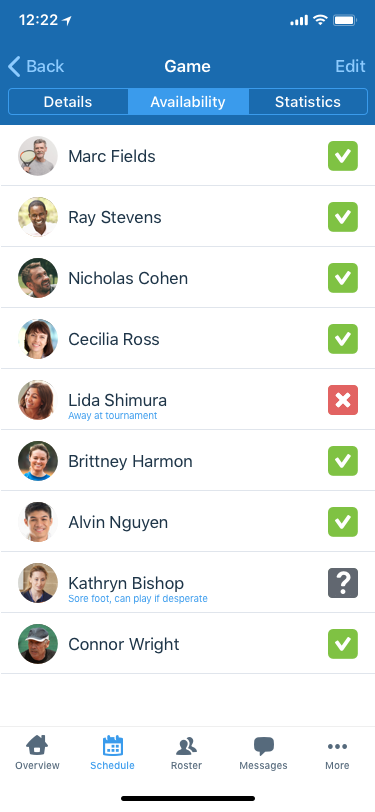Open Brittney Harmon's avatar
This screenshot has width=375, height=812.
38,461
